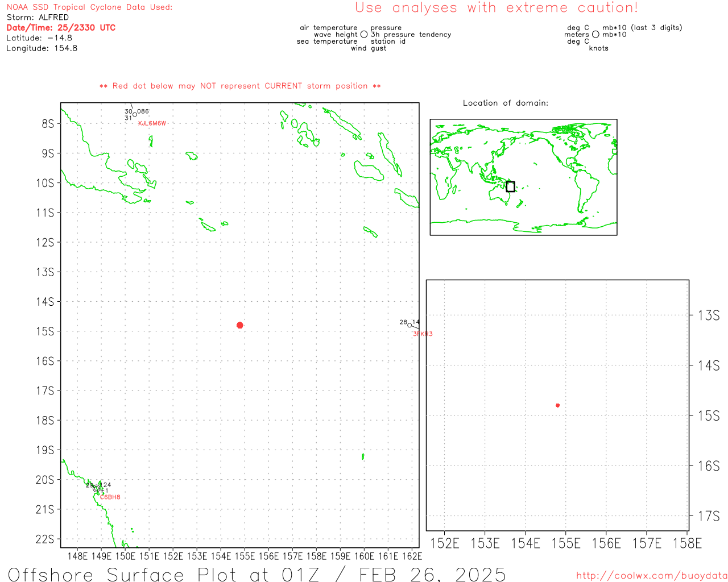
Task: Click the small red dot in the zoomed inset map
Action: pyautogui.click(x=558, y=405)
